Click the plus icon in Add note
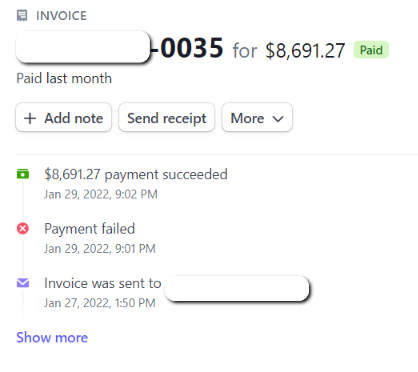This screenshot has width=418, height=372. pos(30,118)
